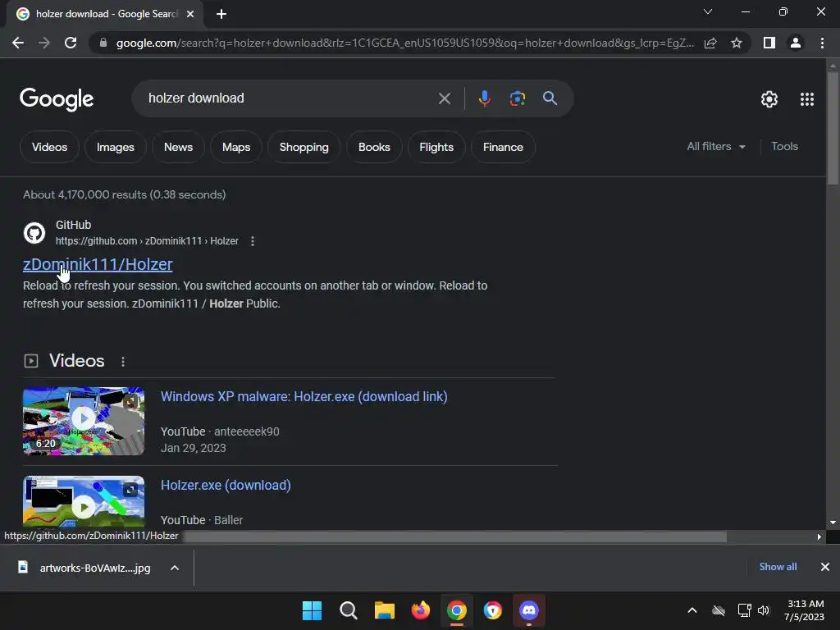The width and height of the screenshot is (840, 630).
Task: Open the Windows Start menu
Action: (312, 610)
